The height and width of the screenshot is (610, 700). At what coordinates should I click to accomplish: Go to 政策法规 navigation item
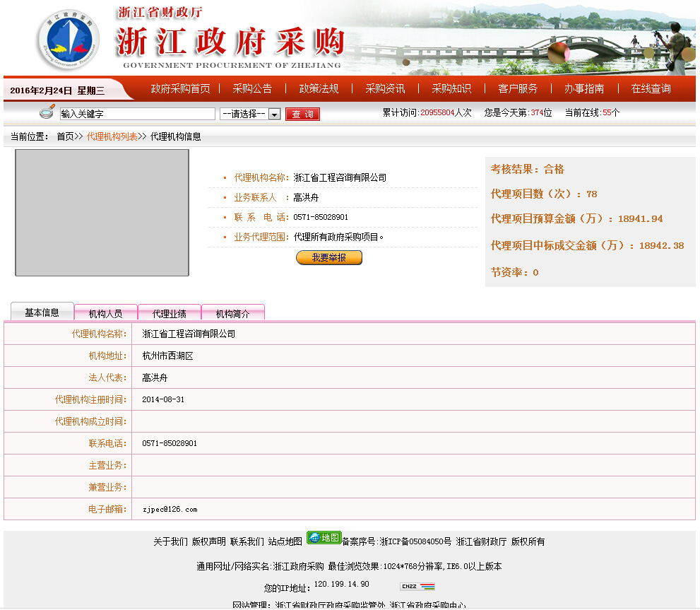pos(319,88)
